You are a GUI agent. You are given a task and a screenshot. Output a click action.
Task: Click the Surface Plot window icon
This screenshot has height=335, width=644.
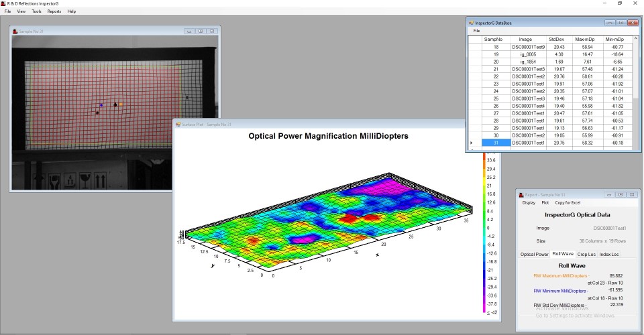178,125
